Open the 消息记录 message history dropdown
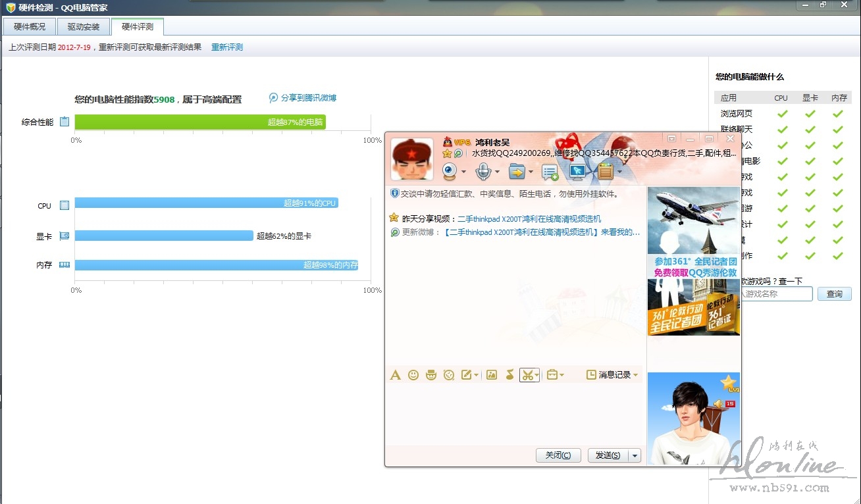This screenshot has width=861, height=504. [612, 375]
